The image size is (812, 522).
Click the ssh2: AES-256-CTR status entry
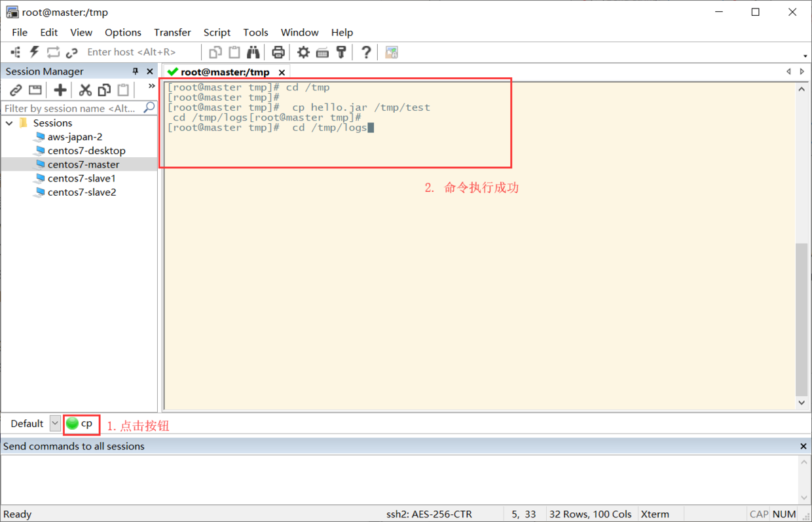429,514
